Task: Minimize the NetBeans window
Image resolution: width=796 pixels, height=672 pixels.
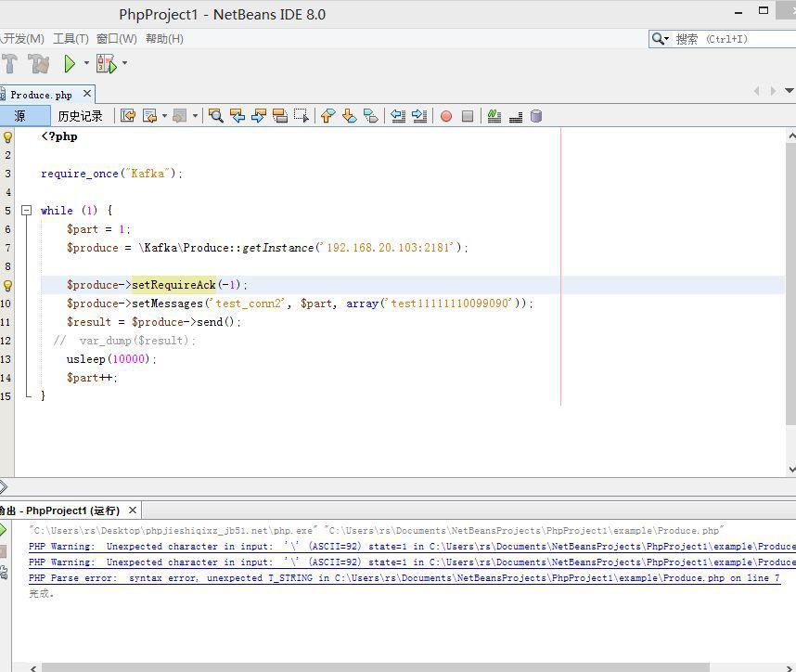Action: (x=738, y=13)
